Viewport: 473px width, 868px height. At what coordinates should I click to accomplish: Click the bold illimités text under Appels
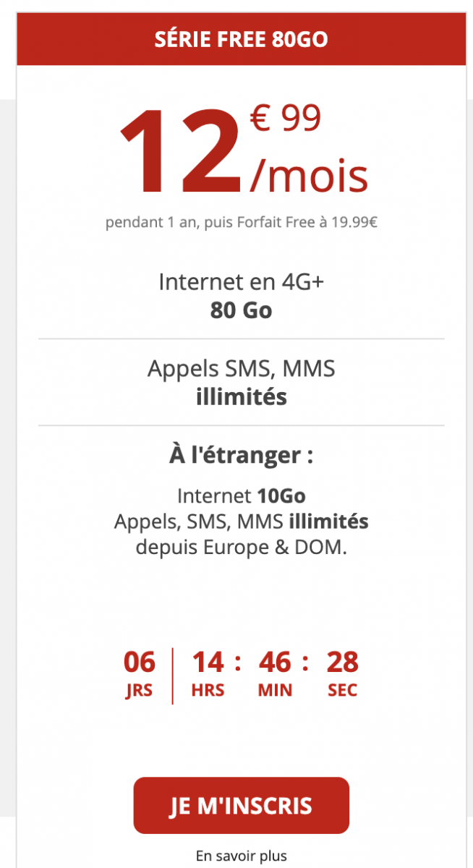click(241, 396)
